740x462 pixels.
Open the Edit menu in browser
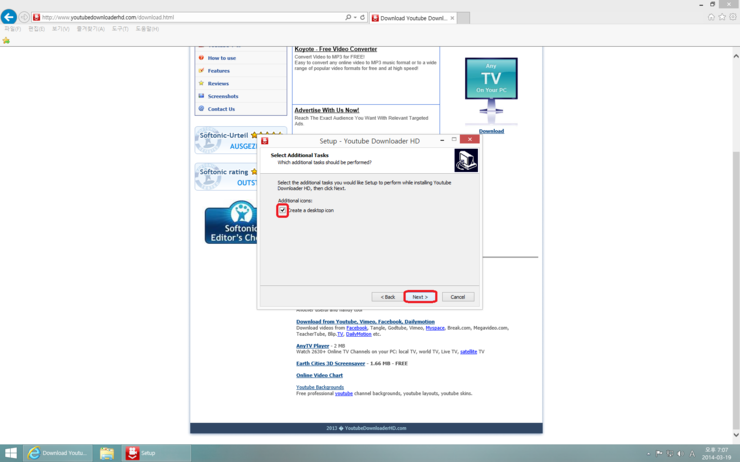click(x=36, y=29)
